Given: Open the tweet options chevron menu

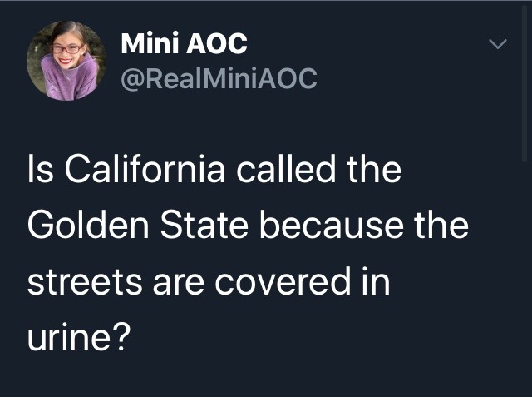Looking at the screenshot, I should [x=498, y=44].
